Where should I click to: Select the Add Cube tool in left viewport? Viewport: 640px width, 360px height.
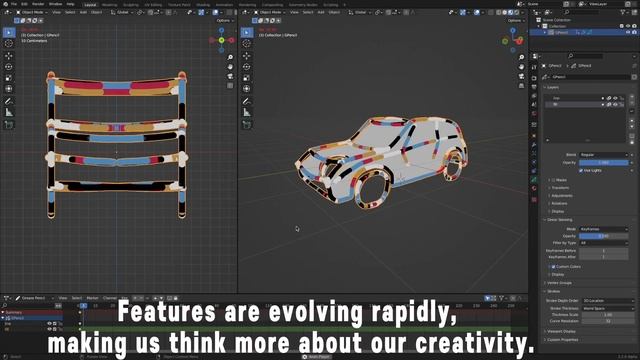9,124
